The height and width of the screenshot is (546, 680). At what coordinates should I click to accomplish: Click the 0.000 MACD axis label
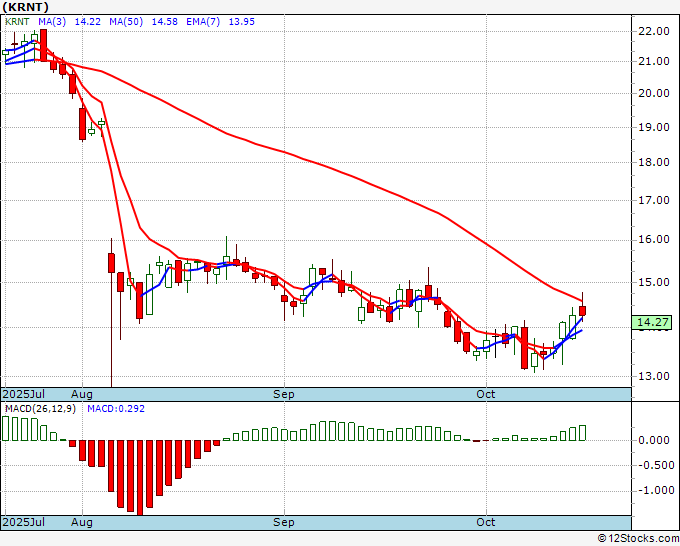pyautogui.click(x=654, y=441)
